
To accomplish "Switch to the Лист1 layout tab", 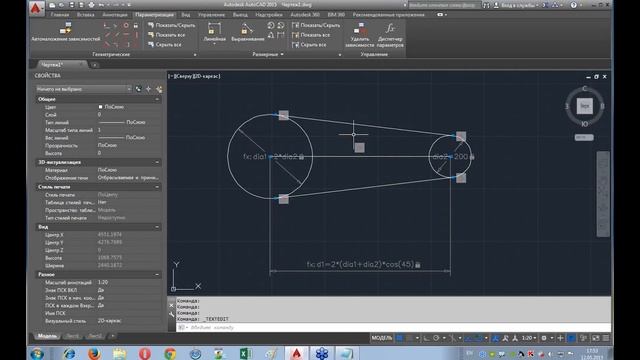I will [73, 336].
